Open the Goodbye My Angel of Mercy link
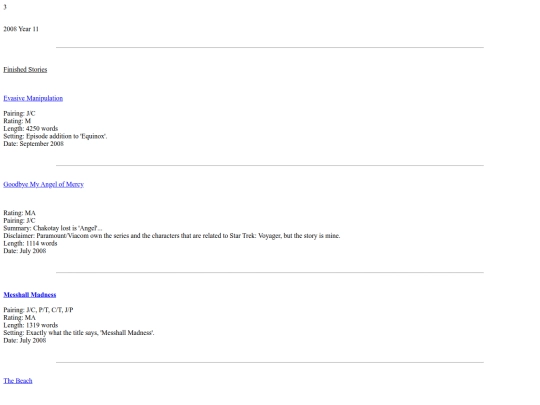Screen dimensions: 540x405 (43, 184)
